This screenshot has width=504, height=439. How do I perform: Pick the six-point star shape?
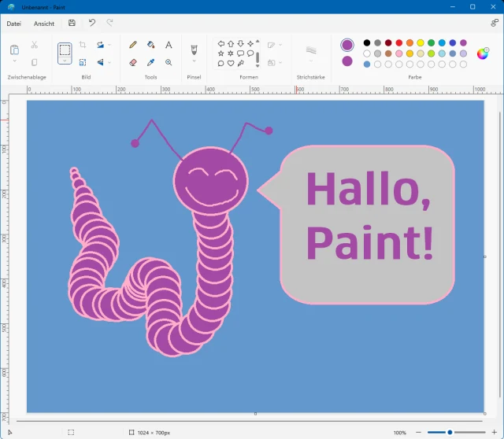coord(231,53)
